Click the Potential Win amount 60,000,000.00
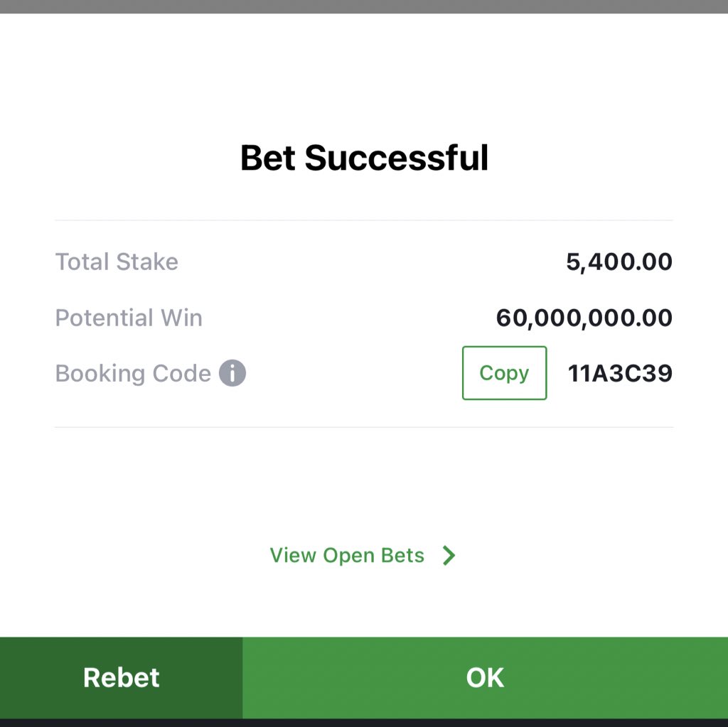The image size is (728, 727). pyautogui.click(x=584, y=318)
